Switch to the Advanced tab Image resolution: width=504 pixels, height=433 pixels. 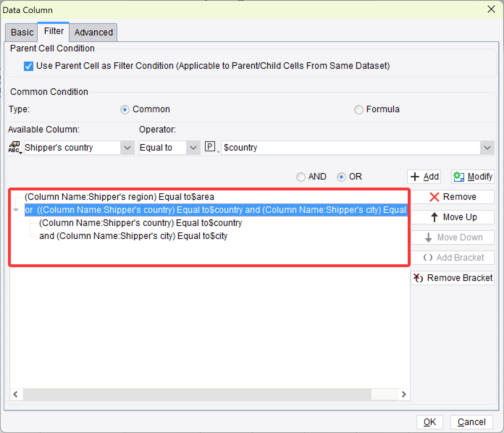click(93, 33)
